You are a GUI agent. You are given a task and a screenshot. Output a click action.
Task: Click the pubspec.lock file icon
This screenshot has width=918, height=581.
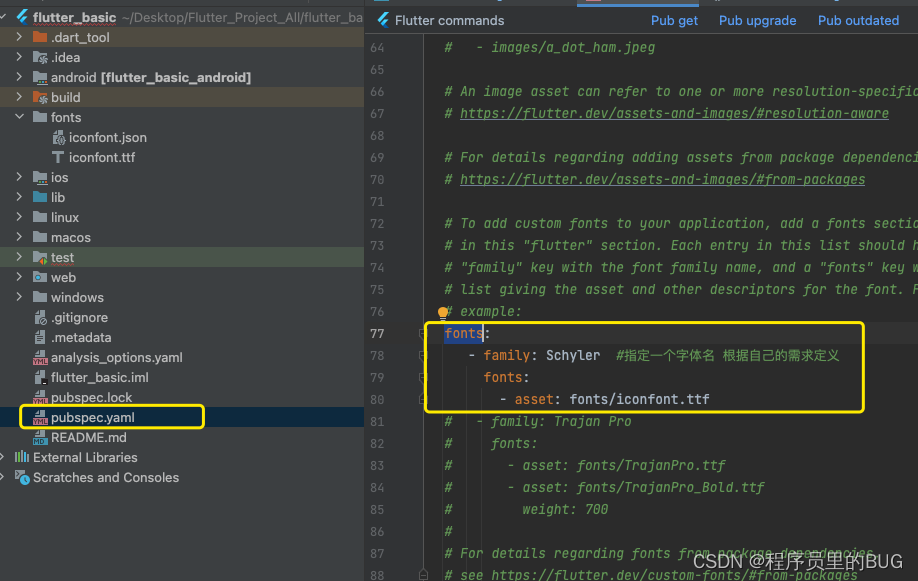(40, 398)
